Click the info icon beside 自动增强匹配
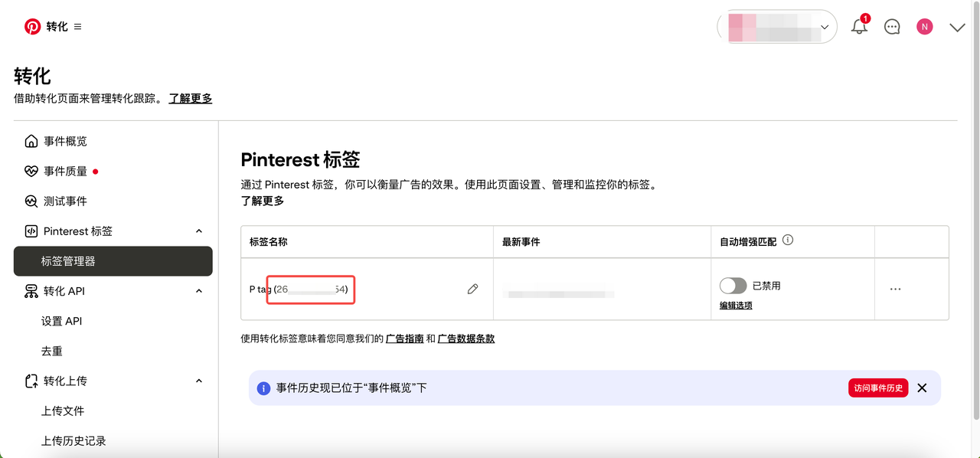The height and width of the screenshot is (458, 980). pos(788,240)
